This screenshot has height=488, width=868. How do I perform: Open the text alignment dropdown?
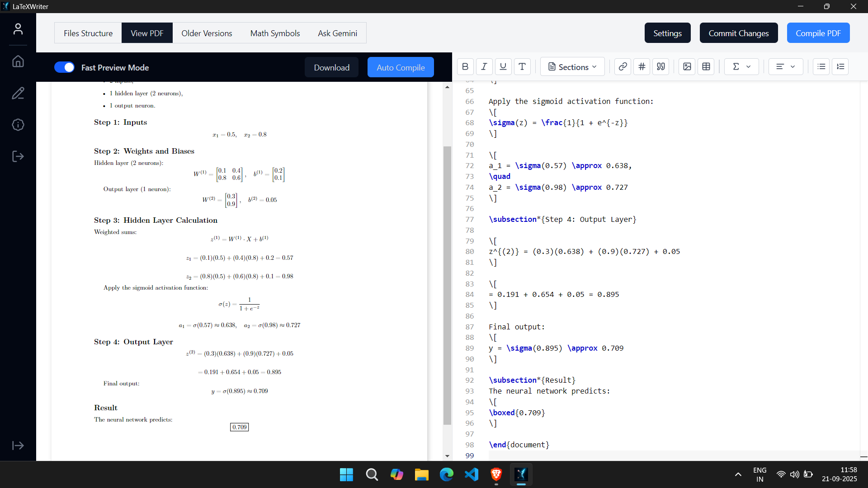point(786,67)
